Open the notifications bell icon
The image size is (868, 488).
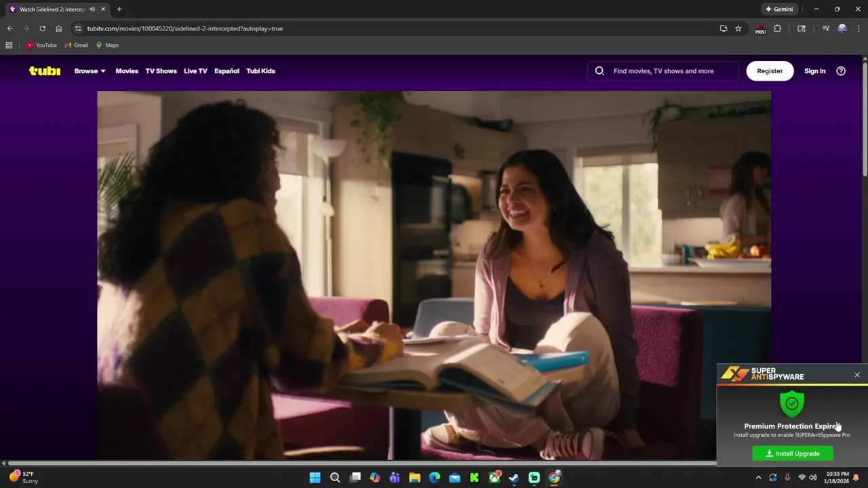[856, 478]
